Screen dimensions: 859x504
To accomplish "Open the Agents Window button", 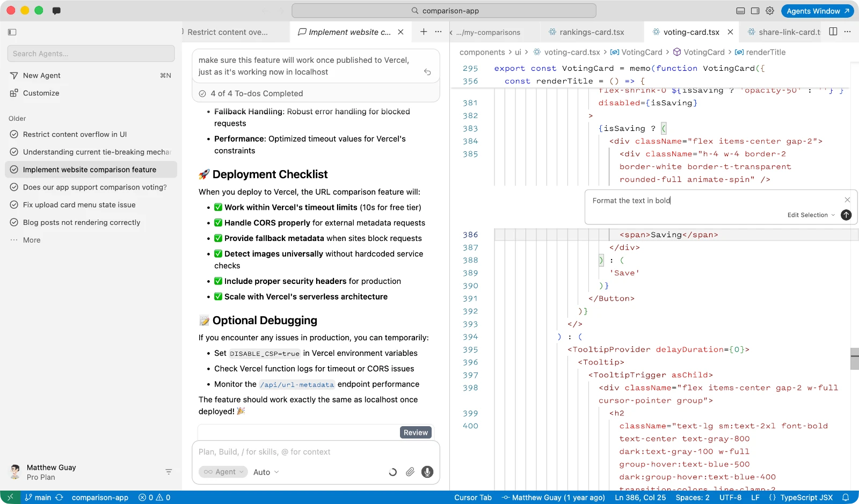I will 818,11.
